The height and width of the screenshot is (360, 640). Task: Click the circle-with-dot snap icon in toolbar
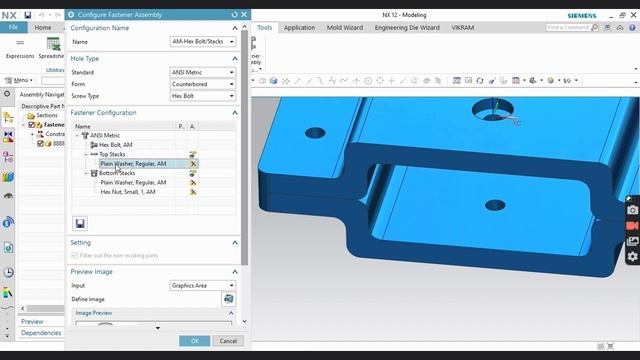pyautogui.click(x=368, y=81)
